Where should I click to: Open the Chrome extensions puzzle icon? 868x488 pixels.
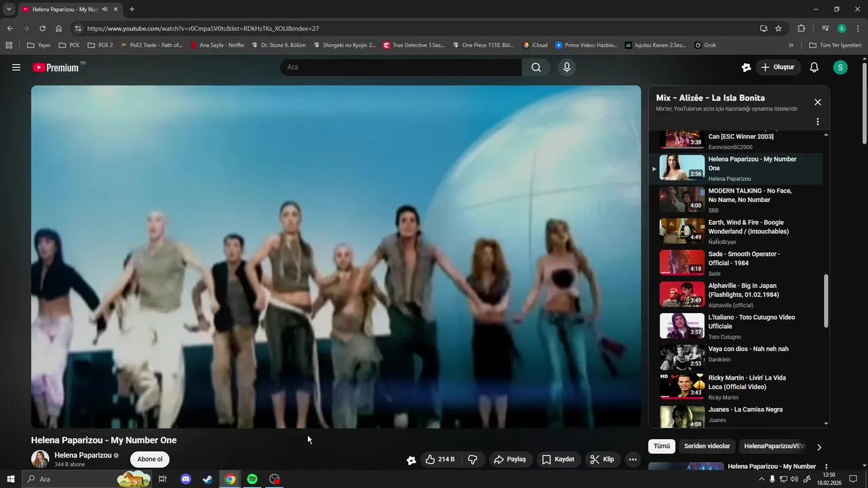[802, 28]
